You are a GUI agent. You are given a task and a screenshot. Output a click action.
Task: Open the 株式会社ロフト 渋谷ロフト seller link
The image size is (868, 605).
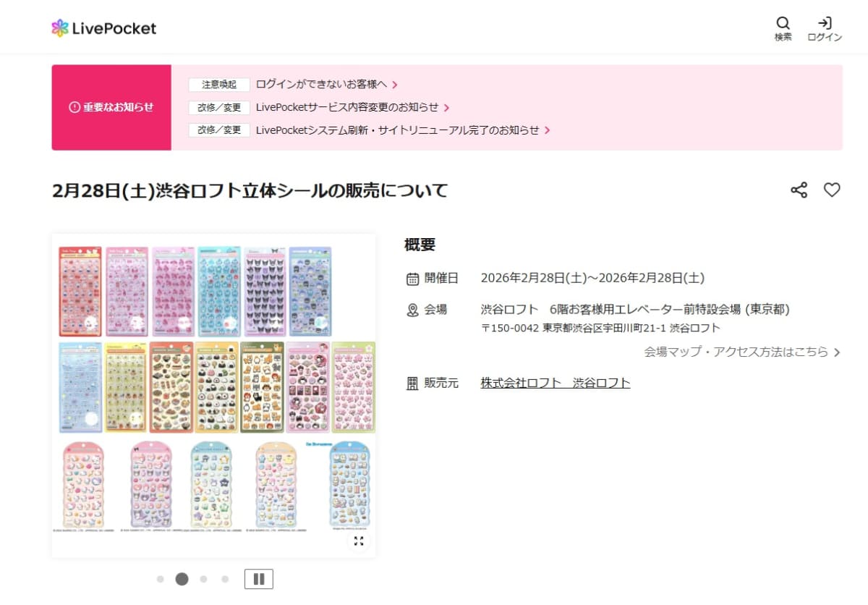pyautogui.click(x=554, y=383)
